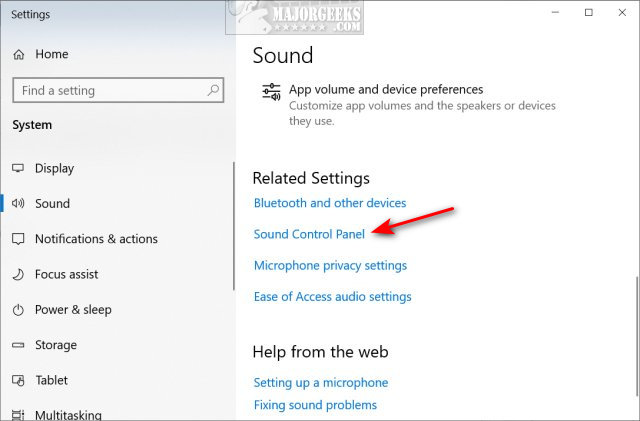The image size is (640, 421).
Task: Select Power & sleep in sidebar
Action: tap(73, 310)
